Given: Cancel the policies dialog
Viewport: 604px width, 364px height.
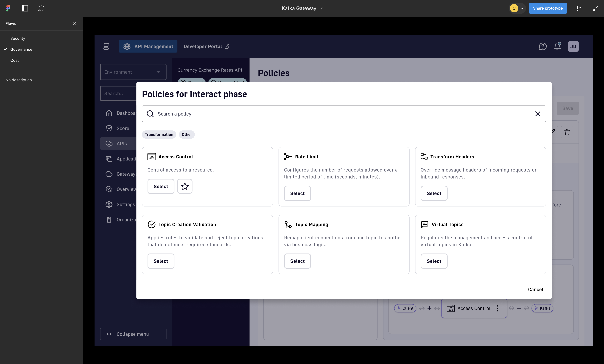Looking at the screenshot, I should 536,290.
